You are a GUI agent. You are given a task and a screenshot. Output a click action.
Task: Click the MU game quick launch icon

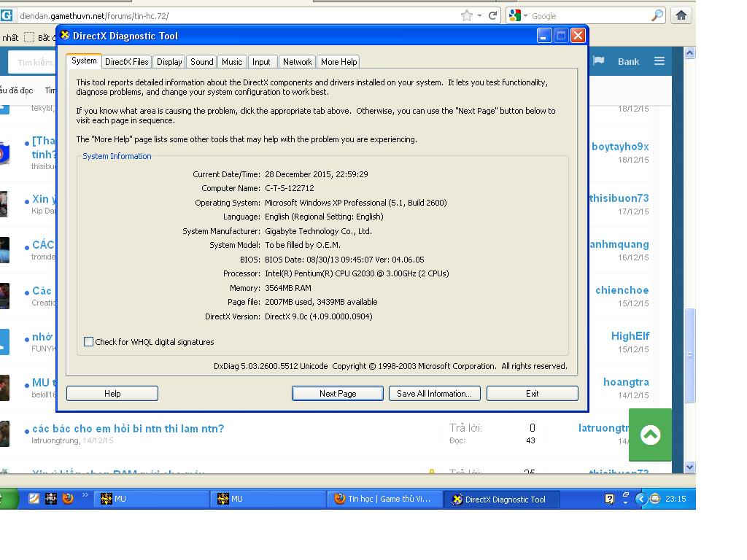tap(51, 498)
